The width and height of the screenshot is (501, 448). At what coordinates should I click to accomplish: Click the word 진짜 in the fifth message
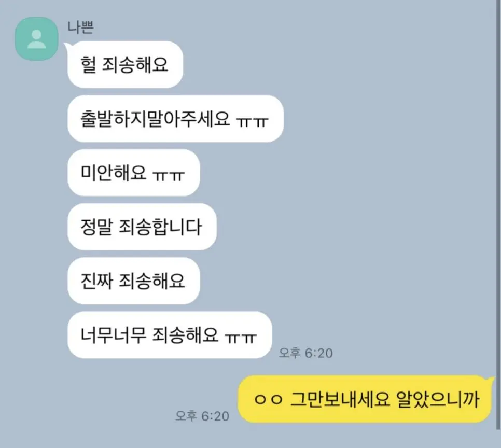[96, 281]
